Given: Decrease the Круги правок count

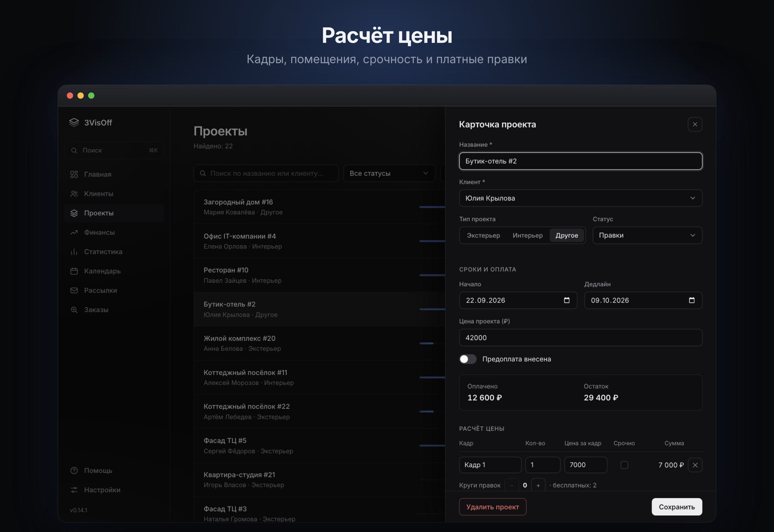Looking at the screenshot, I should [512, 485].
